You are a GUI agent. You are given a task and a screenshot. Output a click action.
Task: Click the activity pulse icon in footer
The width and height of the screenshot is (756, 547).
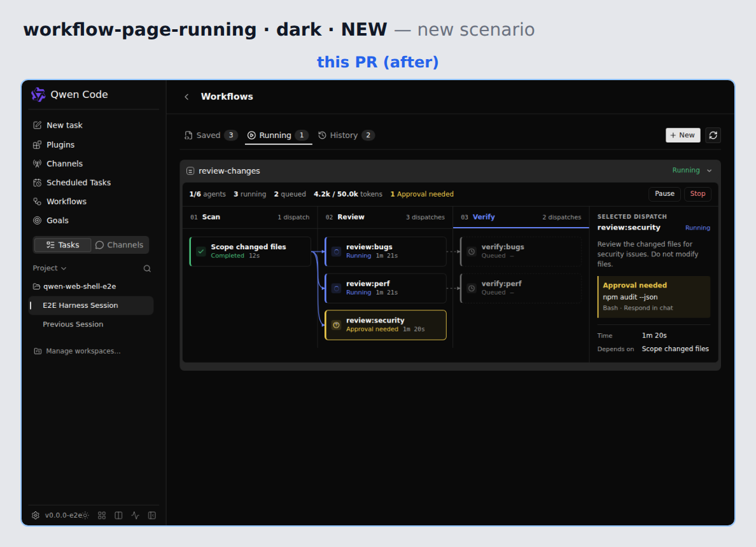click(x=136, y=515)
